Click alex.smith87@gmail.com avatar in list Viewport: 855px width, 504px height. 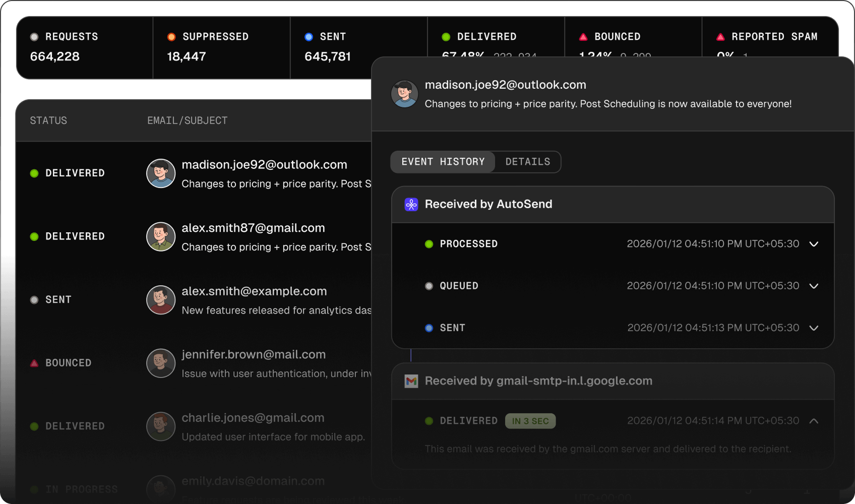point(161,237)
